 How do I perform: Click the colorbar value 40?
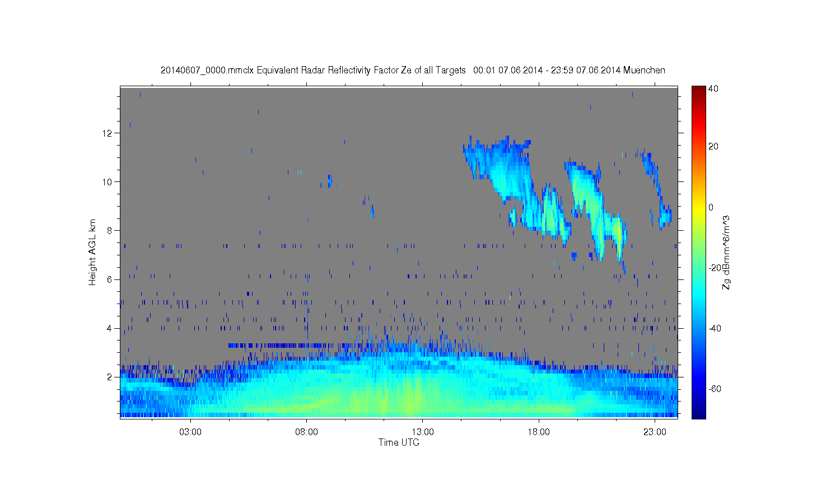713,89
